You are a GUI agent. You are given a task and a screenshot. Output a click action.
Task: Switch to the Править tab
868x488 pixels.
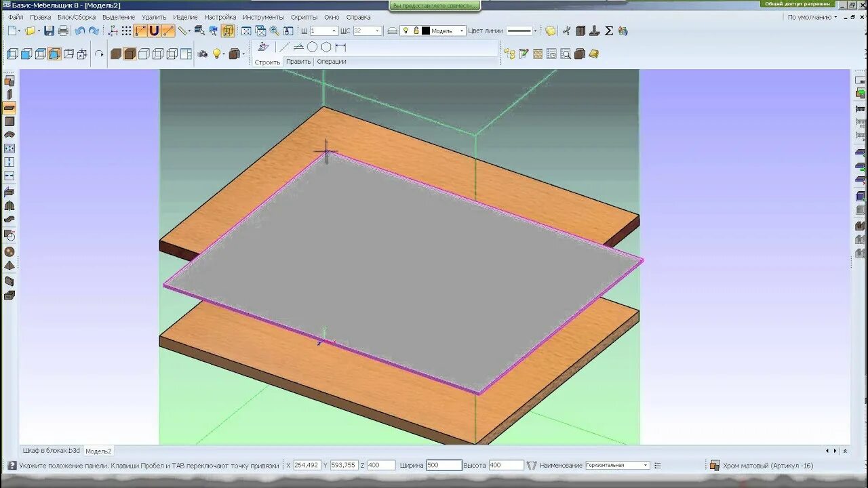tap(298, 62)
